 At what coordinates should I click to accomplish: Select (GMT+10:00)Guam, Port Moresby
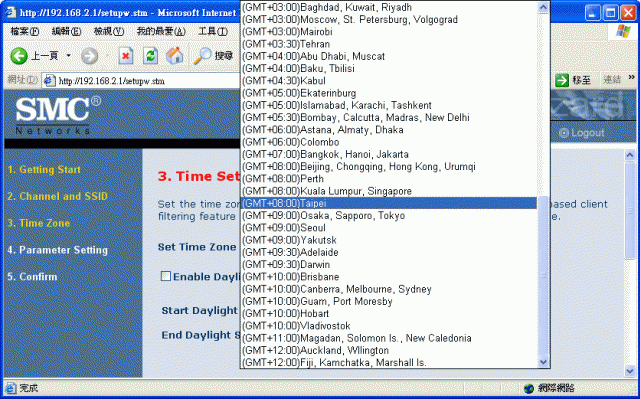pyautogui.click(x=389, y=301)
